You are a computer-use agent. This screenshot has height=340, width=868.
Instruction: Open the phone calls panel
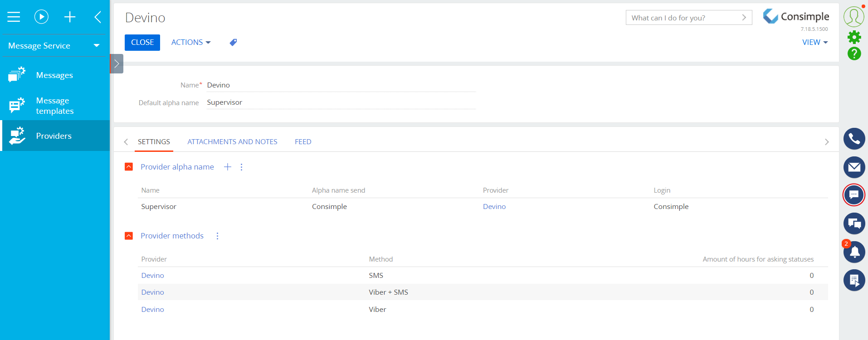[x=854, y=139]
